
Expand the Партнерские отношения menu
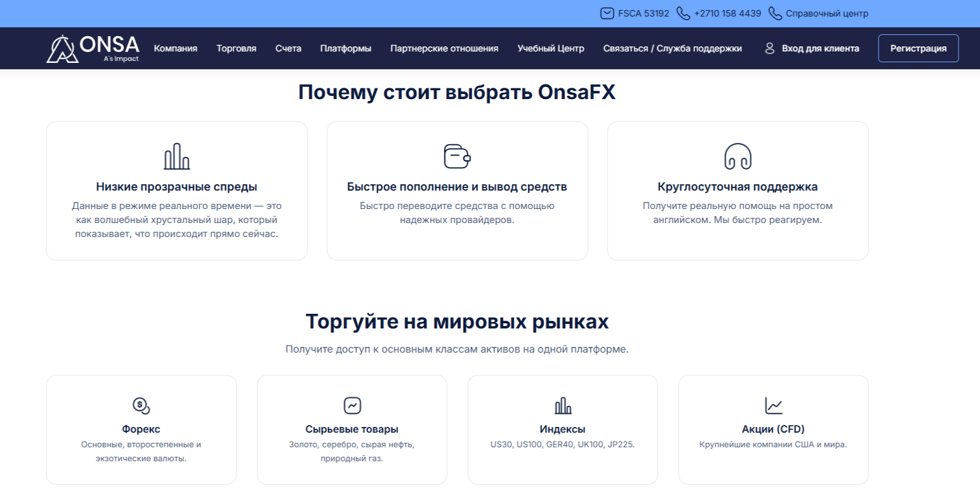[x=444, y=48]
